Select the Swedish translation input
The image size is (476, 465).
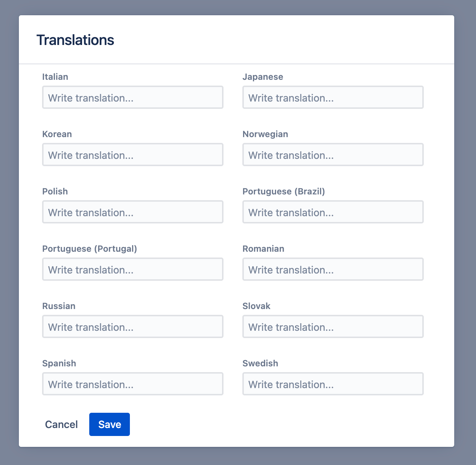coord(333,384)
